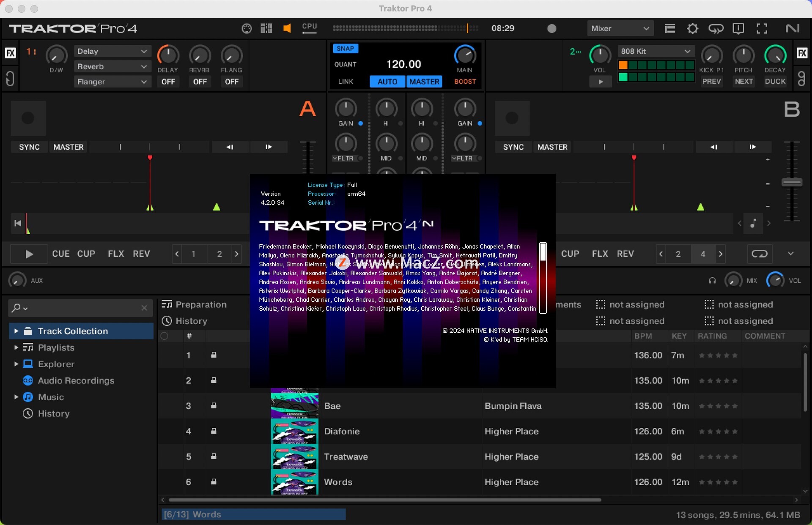Click Deck A CUP button
The height and width of the screenshot is (525, 812).
click(x=86, y=254)
